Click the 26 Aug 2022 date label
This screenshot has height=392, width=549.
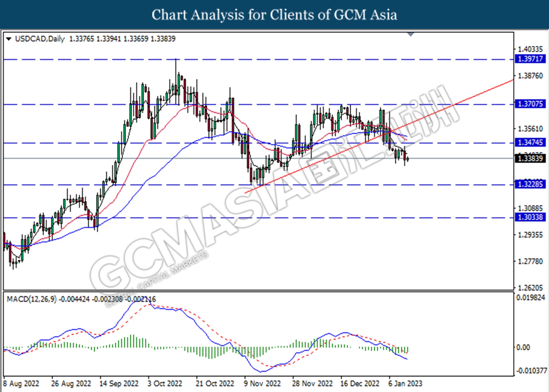coord(71,383)
